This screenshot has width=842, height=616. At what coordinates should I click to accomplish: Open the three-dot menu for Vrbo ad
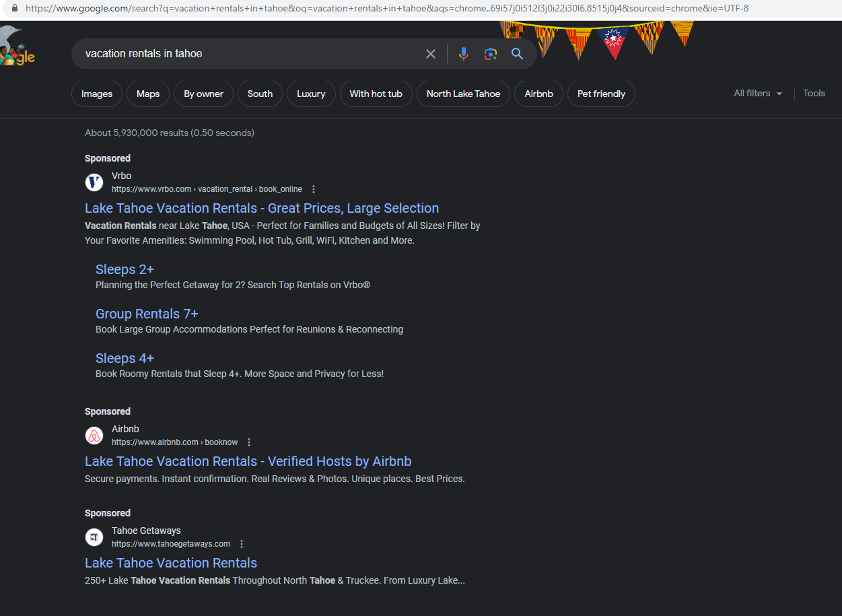pyautogui.click(x=313, y=189)
